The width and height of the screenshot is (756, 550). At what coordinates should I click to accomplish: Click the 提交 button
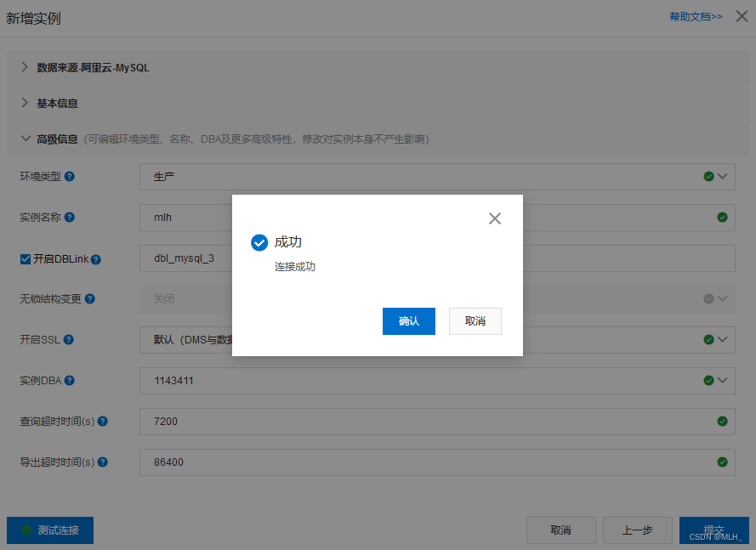[x=714, y=530]
